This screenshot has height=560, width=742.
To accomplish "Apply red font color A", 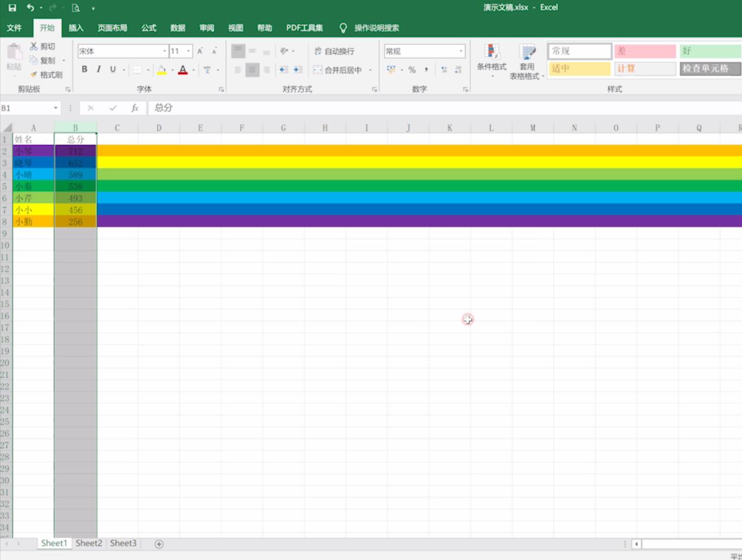I will point(183,69).
